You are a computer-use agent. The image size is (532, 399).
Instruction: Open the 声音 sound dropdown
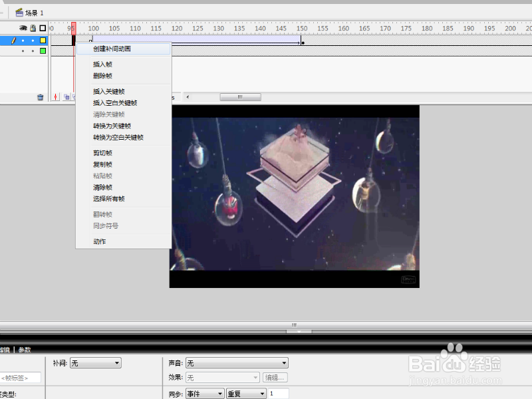(237, 363)
